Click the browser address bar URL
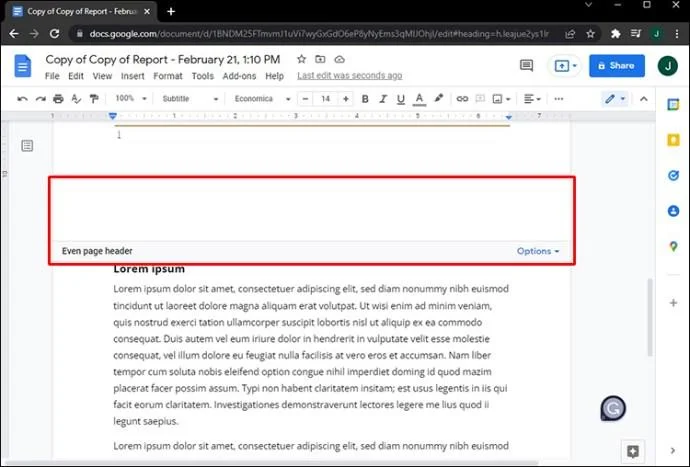690x467 pixels. (x=319, y=34)
